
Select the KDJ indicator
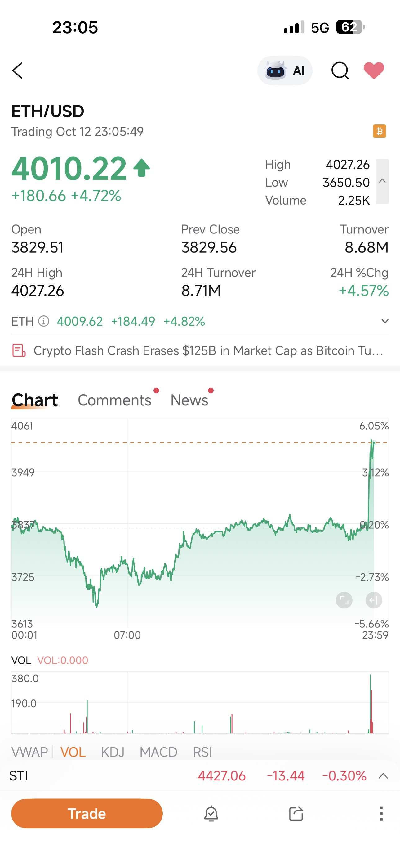113,752
